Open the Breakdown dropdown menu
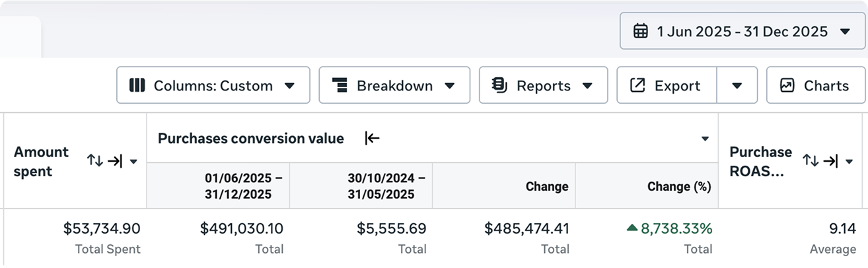Image resolution: width=868 pixels, height=268 pixels. [449, 86]
